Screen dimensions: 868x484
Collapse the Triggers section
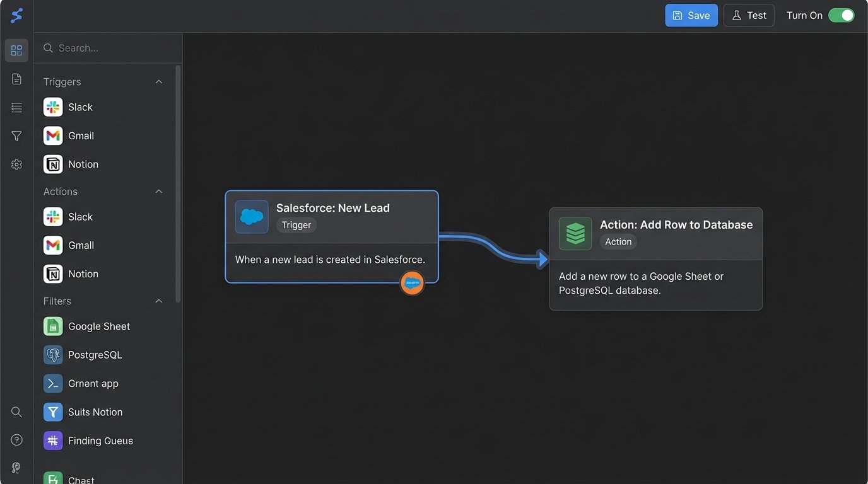[158, 81]
